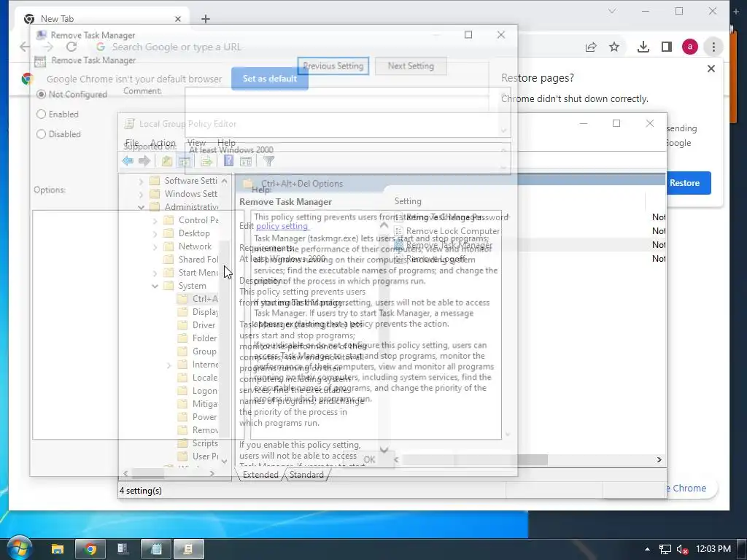747x560 pixels.
Task: Expand the Start Menu tree node
Action: pyautogui.click(x=155, y=273)
